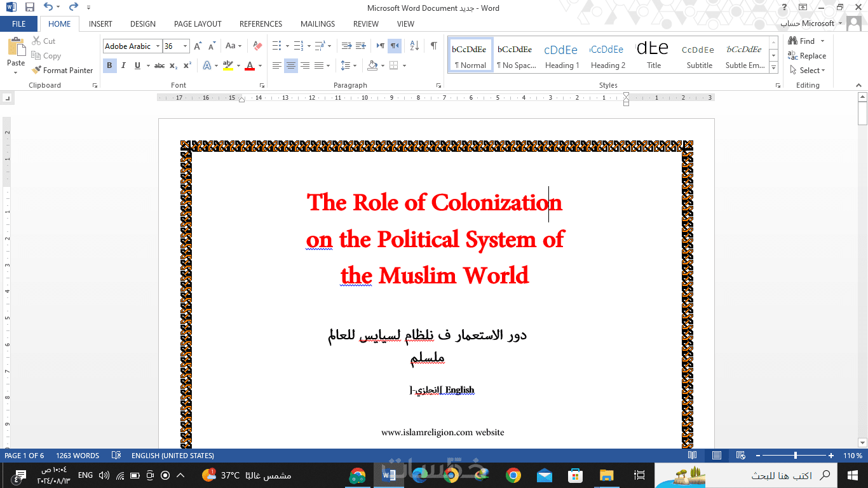Click ENGLISH (UNITED STATES) language indicator
Screen dimensions: 868x488
tap(173, 456)
